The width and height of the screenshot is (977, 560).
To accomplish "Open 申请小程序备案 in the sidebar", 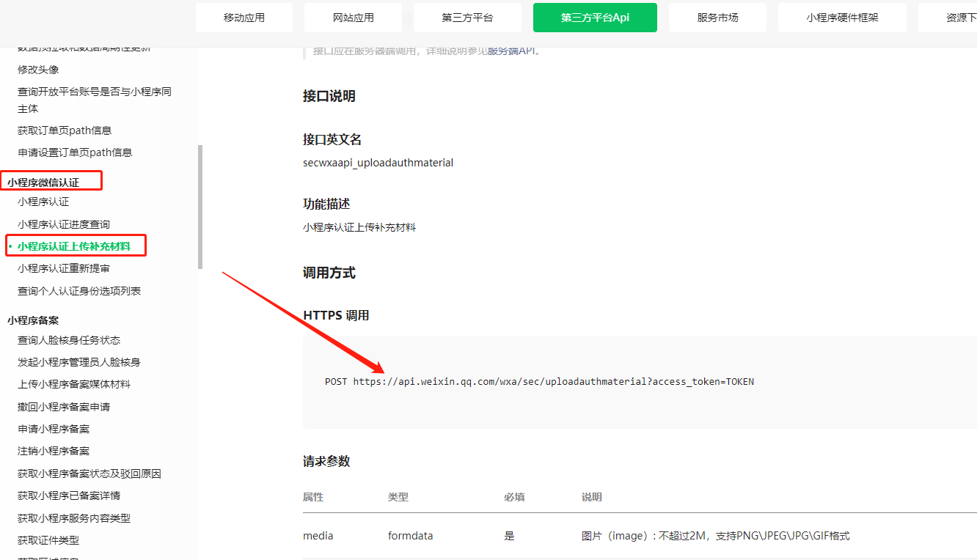I will tap(54, 429).
